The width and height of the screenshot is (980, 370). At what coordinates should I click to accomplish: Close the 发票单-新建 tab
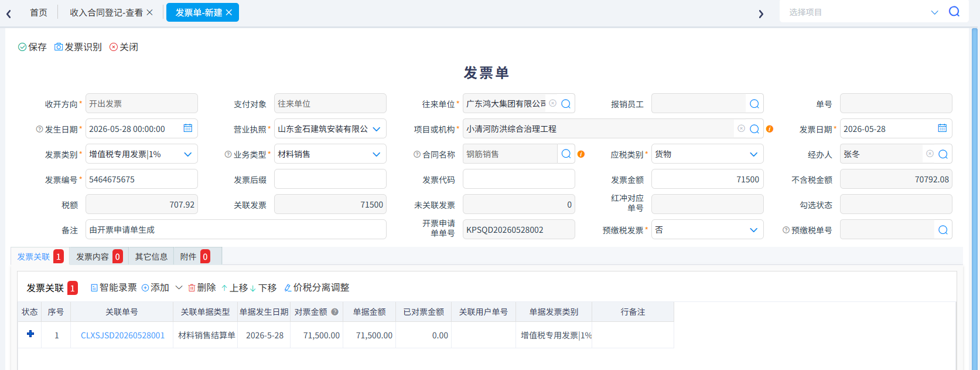[229, 12]
